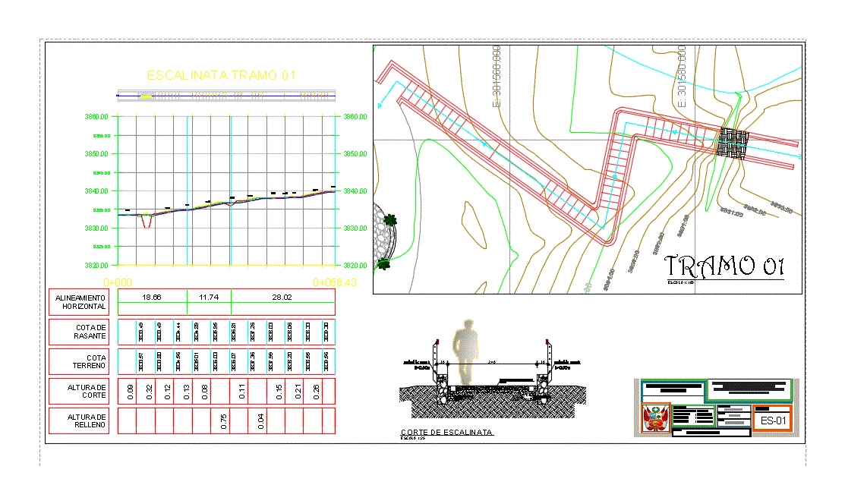Click the 0.21 cut height value

pos(298,392)
